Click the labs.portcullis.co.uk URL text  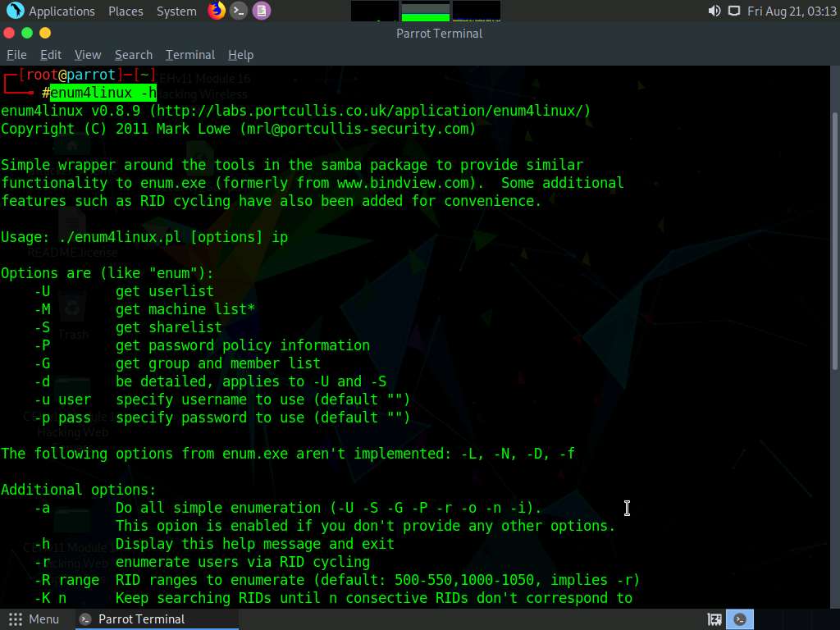[370, 111]
